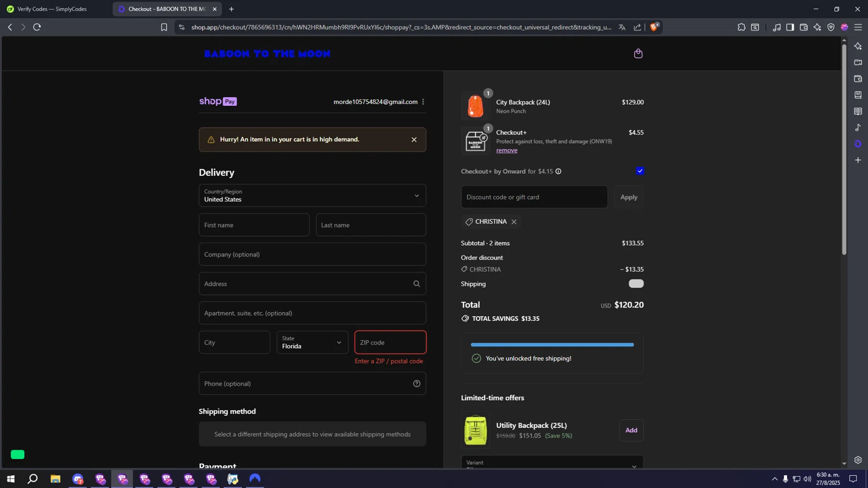
Task: Click the City Backpack product thumbnail
Action: (475, 106)
